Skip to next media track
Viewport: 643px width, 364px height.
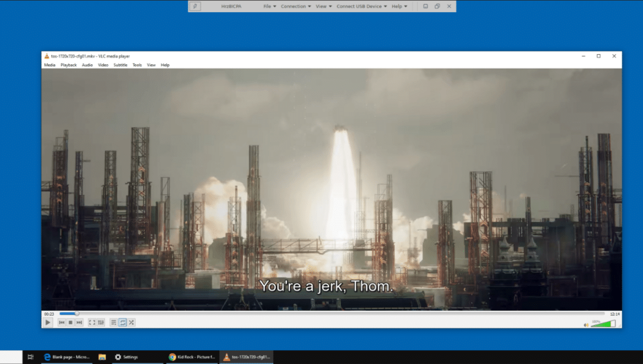tap(80, 323)
